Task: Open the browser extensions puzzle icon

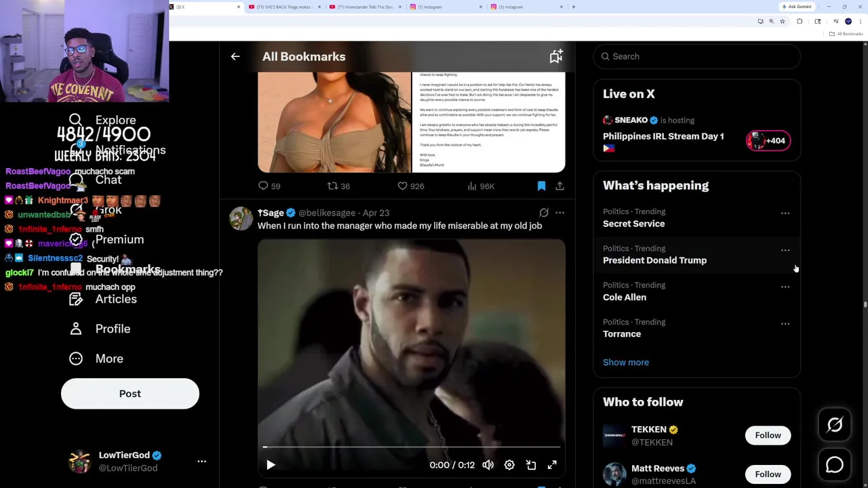Action: (800, 22)
